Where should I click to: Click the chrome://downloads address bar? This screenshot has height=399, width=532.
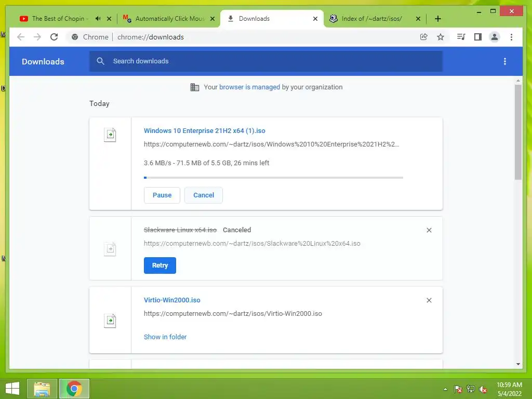point(150,37)
